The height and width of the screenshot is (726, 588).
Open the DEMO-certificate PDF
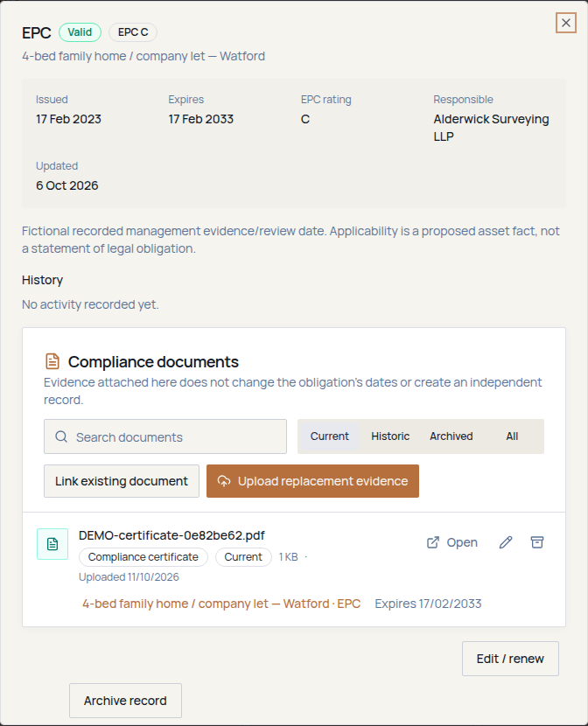point(451,542)
